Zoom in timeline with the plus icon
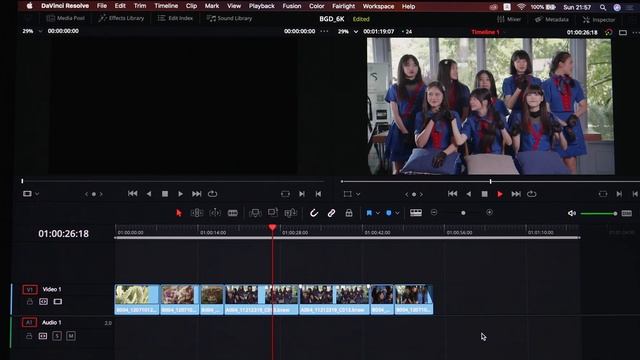Image resolution: width=640 pixels, height=360 pixels. click(x=489, y=212)
